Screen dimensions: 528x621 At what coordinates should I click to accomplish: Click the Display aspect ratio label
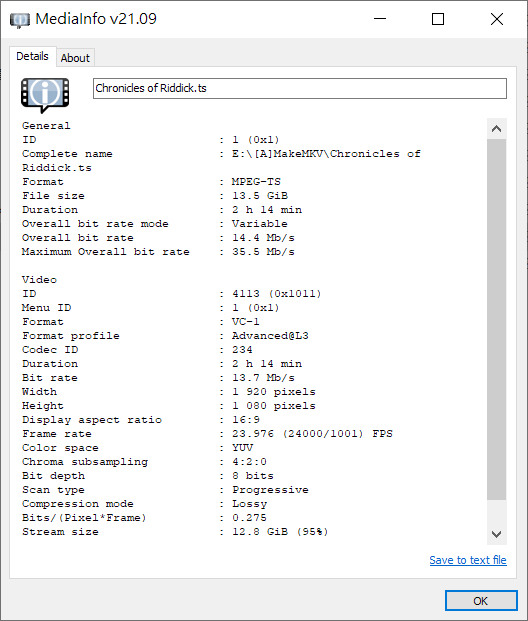coord(92,420)
